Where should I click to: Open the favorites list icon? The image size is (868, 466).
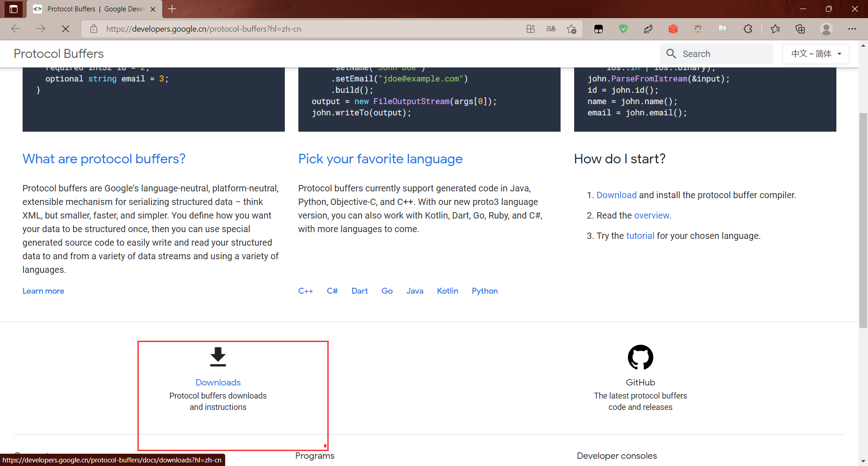(x=775, y=29)
